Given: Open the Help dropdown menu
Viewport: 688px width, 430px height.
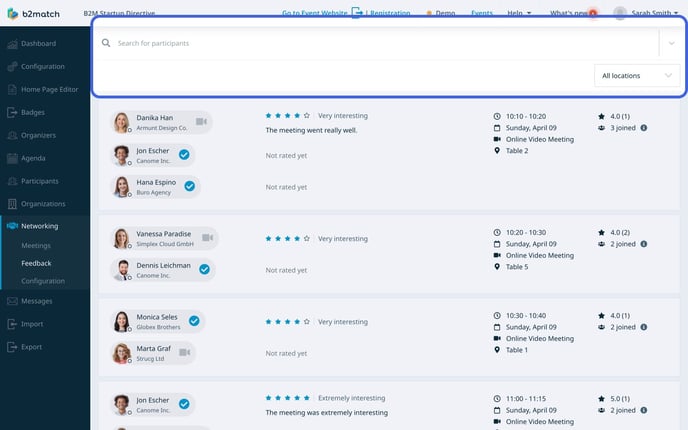Looking at the screenshot, I should point(519,13).
